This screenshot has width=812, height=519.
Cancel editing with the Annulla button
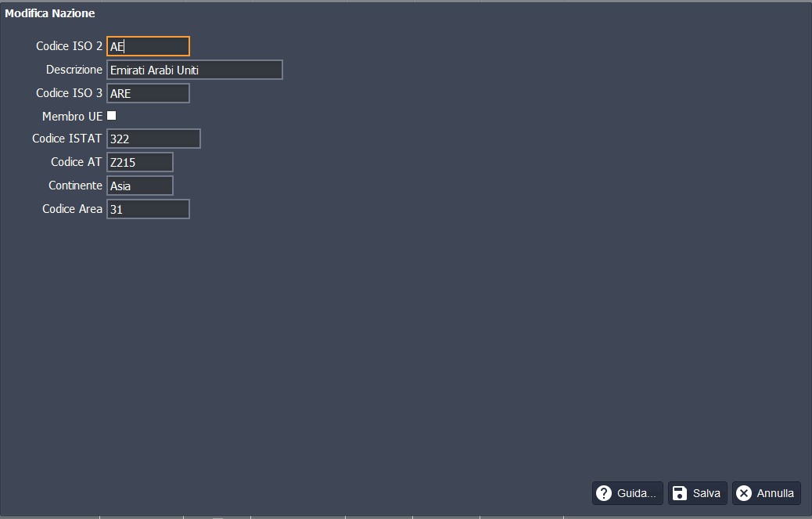pyautogui.click(x=766, y=493)
